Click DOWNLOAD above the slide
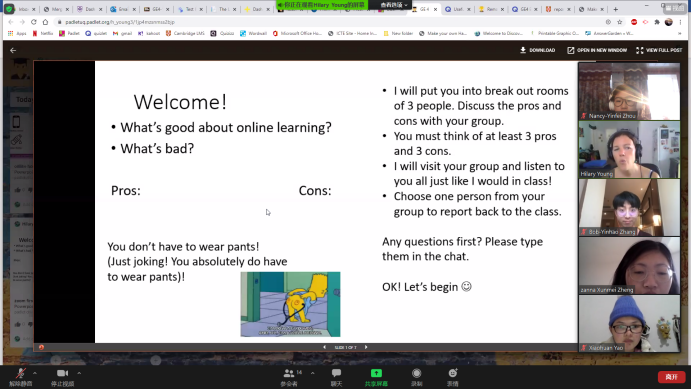Image resolution: width=692 pixels, height=389 pixels. (538, 50)
